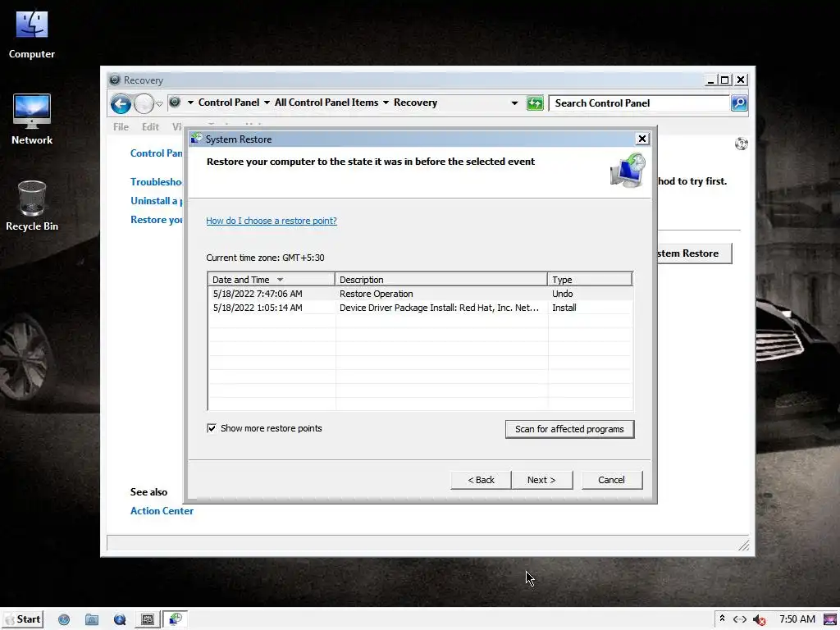
Task: Click the Recovery breadcrumb
Action: tap(415, 103)
